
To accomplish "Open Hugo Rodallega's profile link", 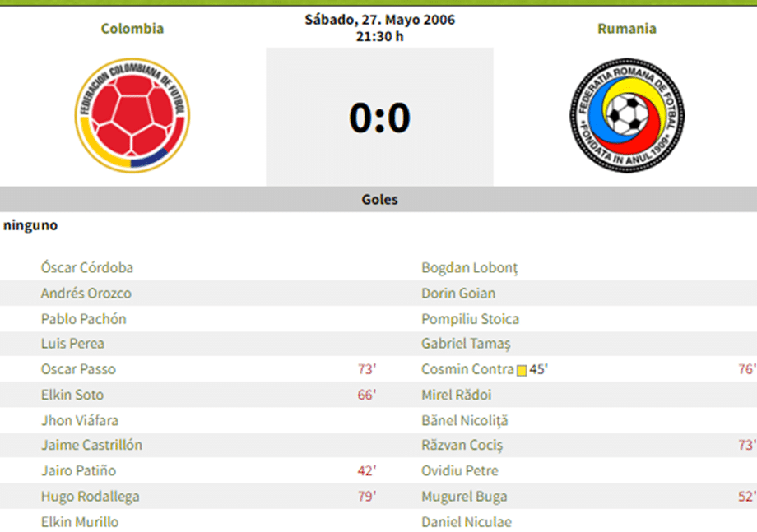I will [91, 497].
